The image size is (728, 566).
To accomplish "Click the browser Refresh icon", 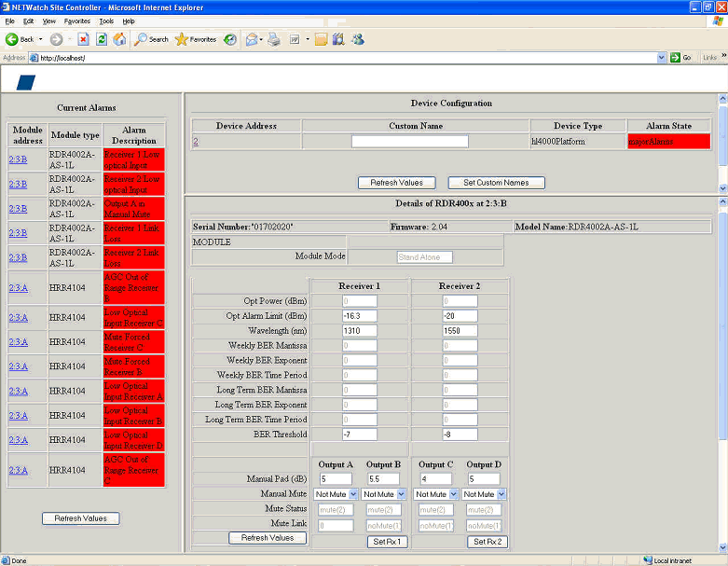I will pos(102,39).
